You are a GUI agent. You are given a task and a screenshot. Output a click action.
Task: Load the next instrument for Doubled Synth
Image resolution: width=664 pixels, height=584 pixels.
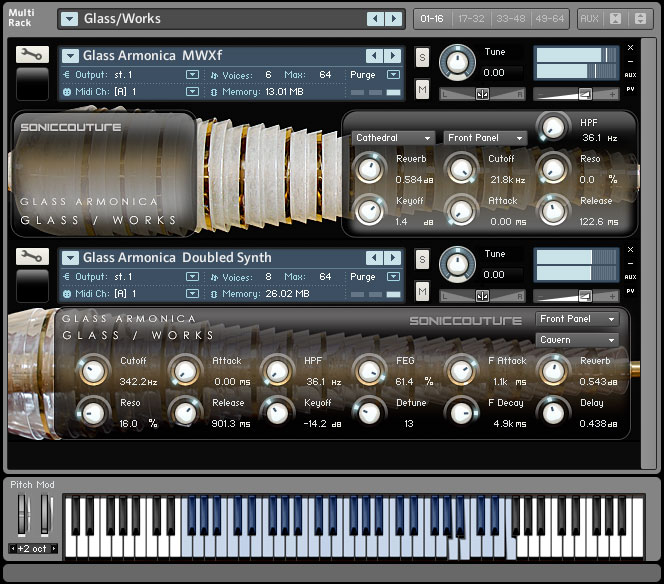click(x=393, y=257)
